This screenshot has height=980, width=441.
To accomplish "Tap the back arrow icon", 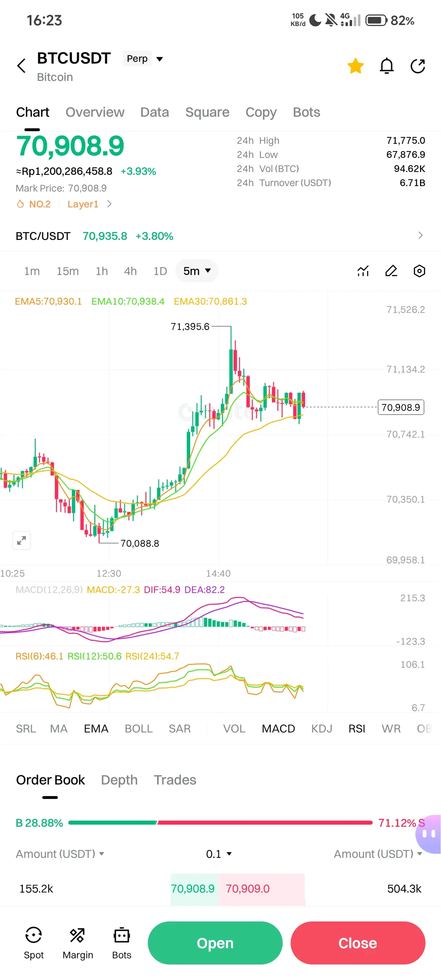I will (x=21, y=66).
